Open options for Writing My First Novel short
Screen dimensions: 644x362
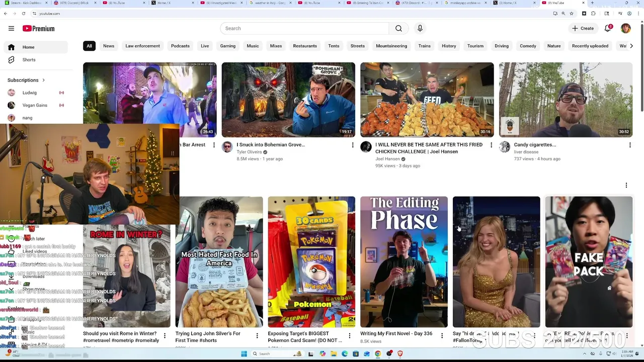pos(442,336)
